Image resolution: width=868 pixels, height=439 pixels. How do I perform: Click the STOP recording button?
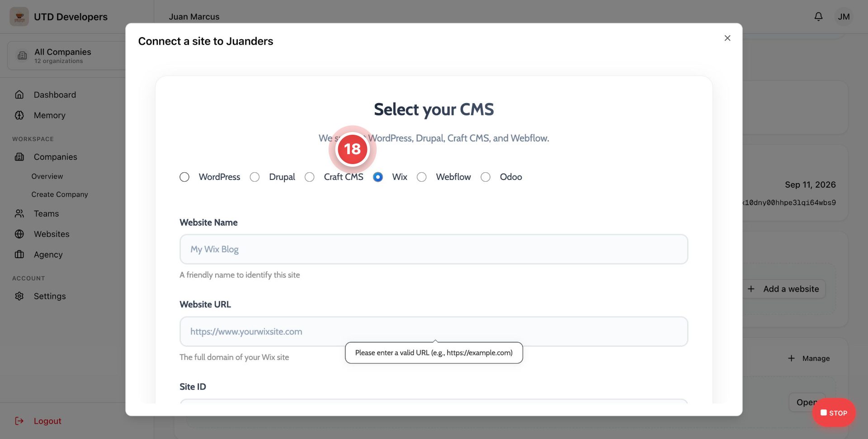[834, 413]
